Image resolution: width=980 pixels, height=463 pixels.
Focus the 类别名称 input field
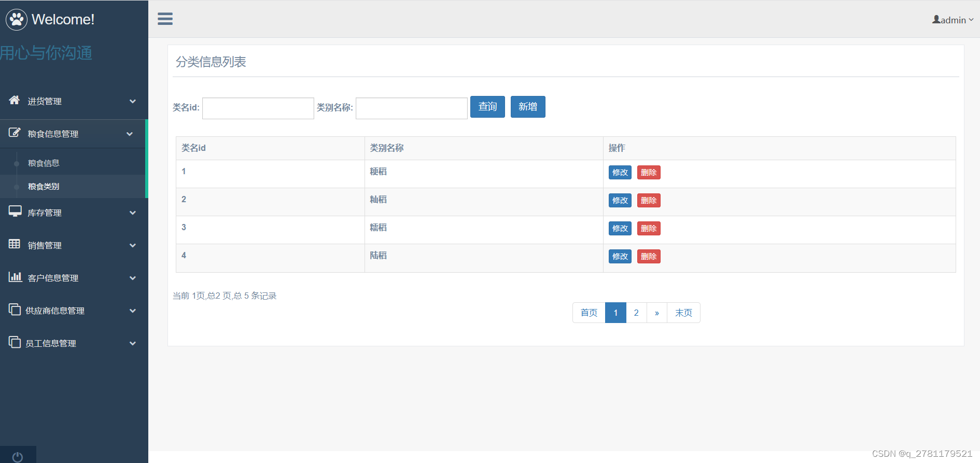pos(412,108)
